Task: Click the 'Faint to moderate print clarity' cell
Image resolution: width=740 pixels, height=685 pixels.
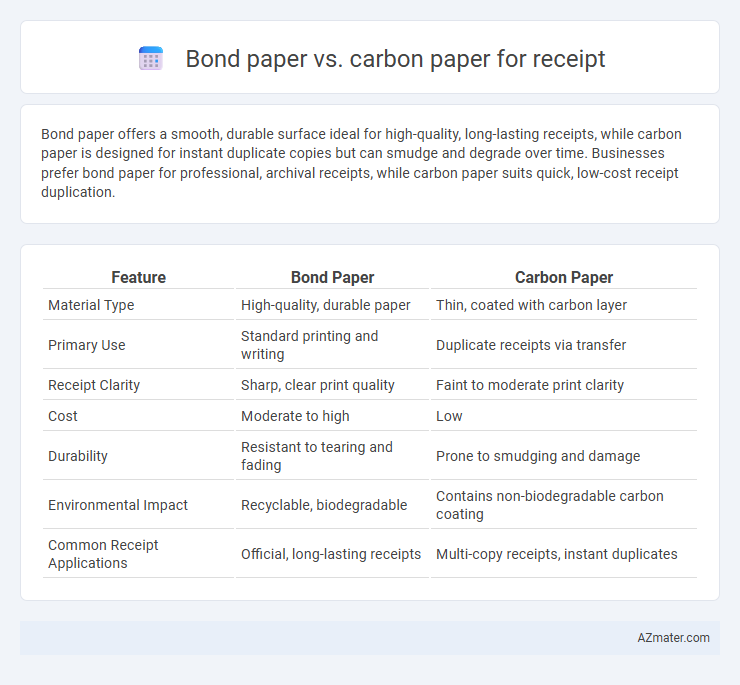Action: 530,385
